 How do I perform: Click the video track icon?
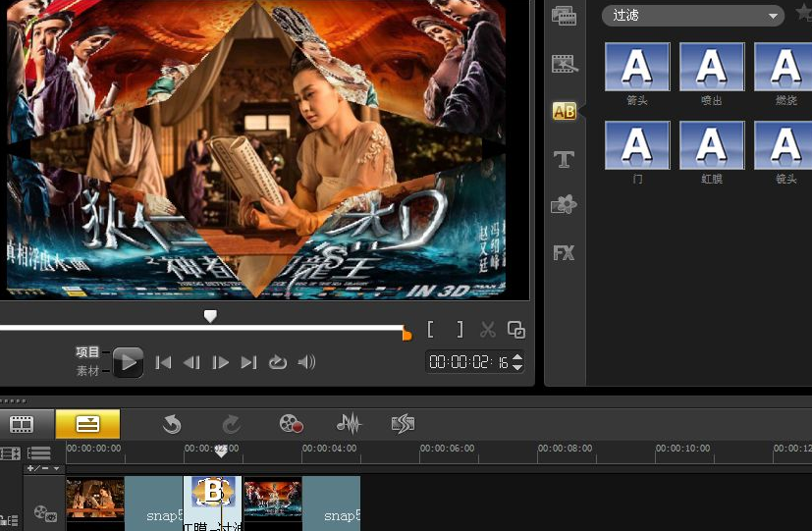point(45,512)
